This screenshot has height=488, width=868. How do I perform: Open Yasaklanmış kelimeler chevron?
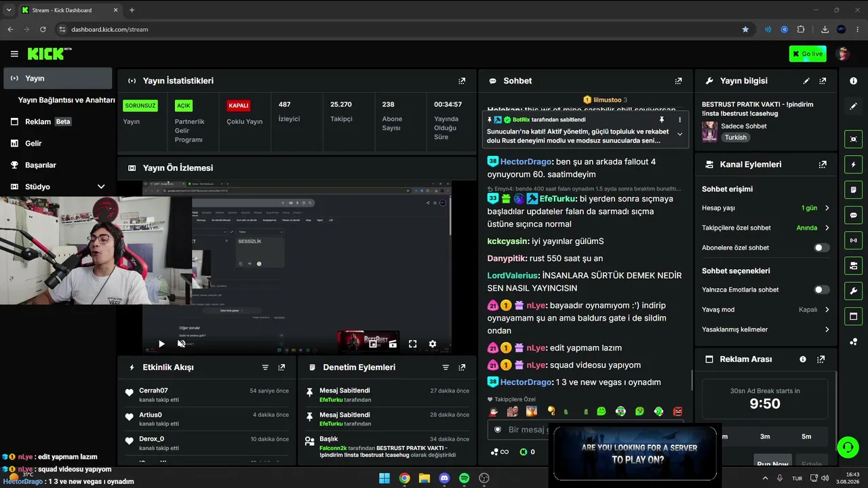tap(827, 329)
